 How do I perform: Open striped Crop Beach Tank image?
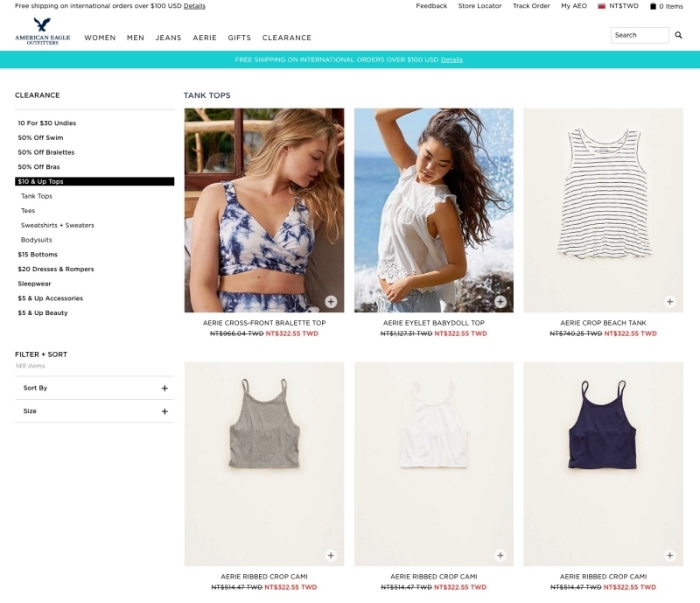pyautogui.click(x=603, y=210)
